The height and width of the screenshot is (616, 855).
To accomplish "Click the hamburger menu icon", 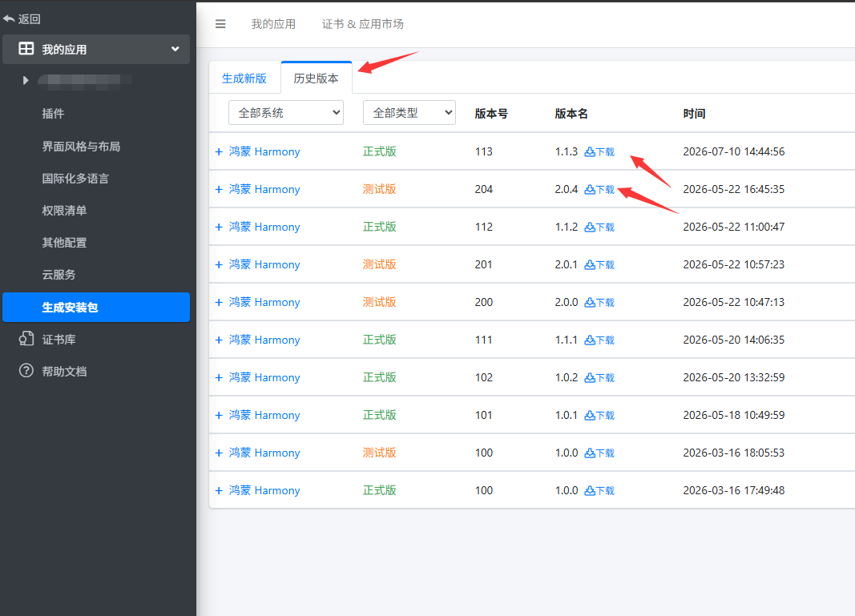I will click(220, 24).
